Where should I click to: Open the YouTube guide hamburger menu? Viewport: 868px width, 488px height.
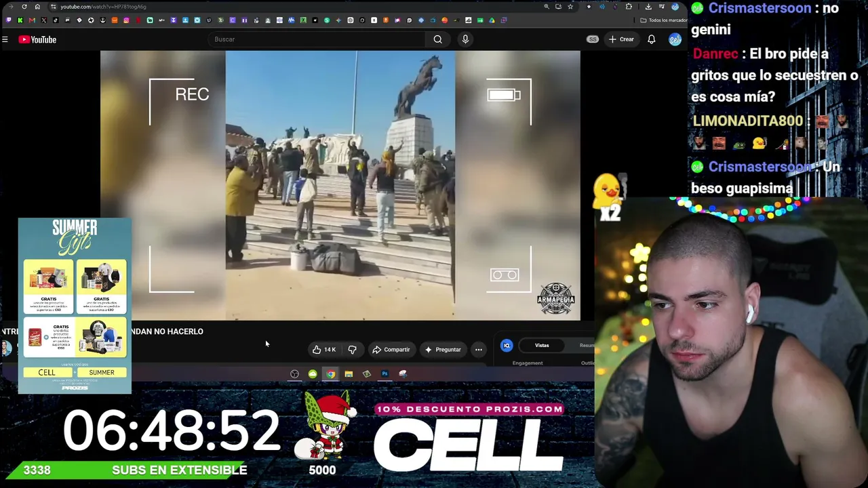click(5, 39)
